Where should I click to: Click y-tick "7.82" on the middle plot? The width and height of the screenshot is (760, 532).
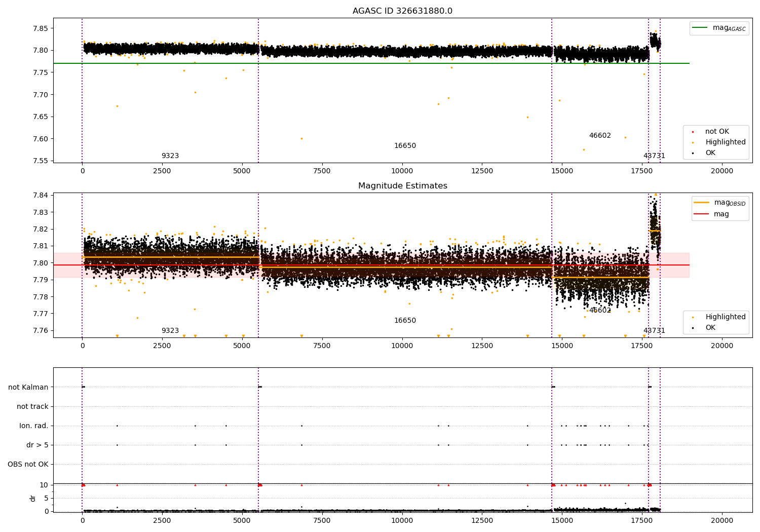[41, 229]
